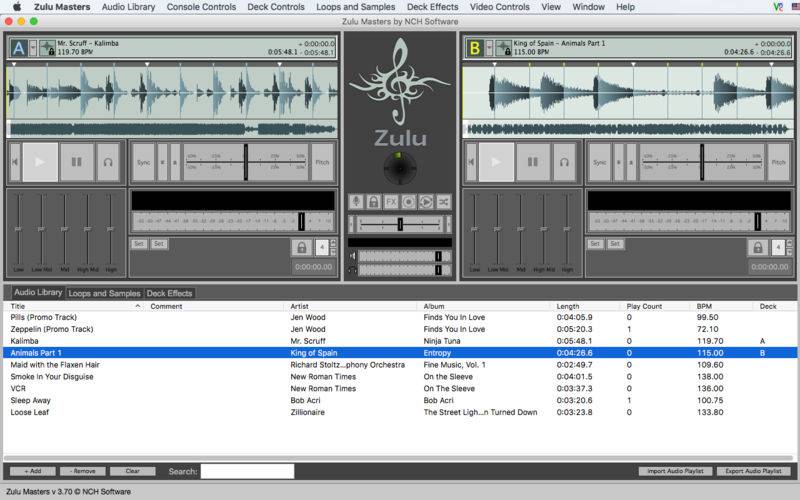Jump Deck B to track start
The image size is (800, 500).
coord(471,162)
